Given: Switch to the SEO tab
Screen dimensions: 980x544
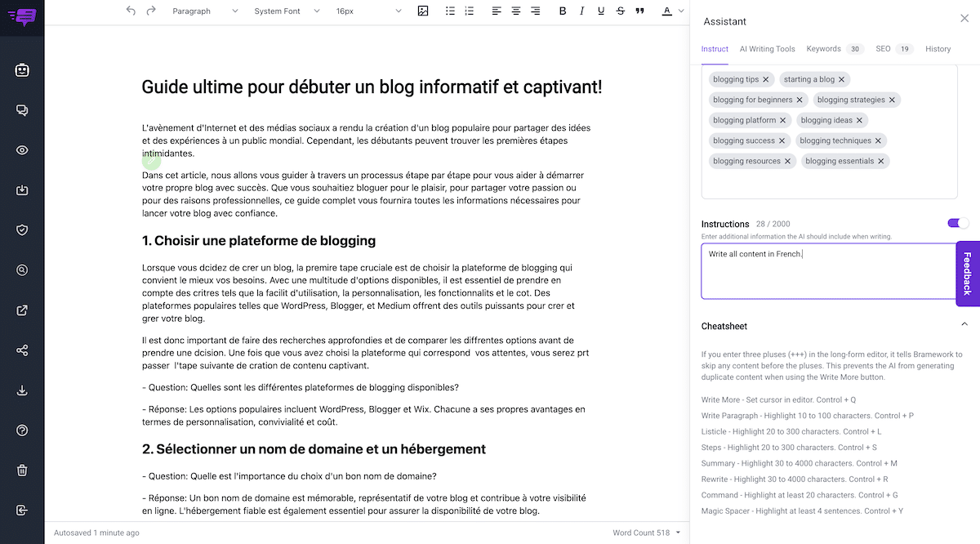Looking at the screenshot, I should pyautogui.click(x=883, y=48).
